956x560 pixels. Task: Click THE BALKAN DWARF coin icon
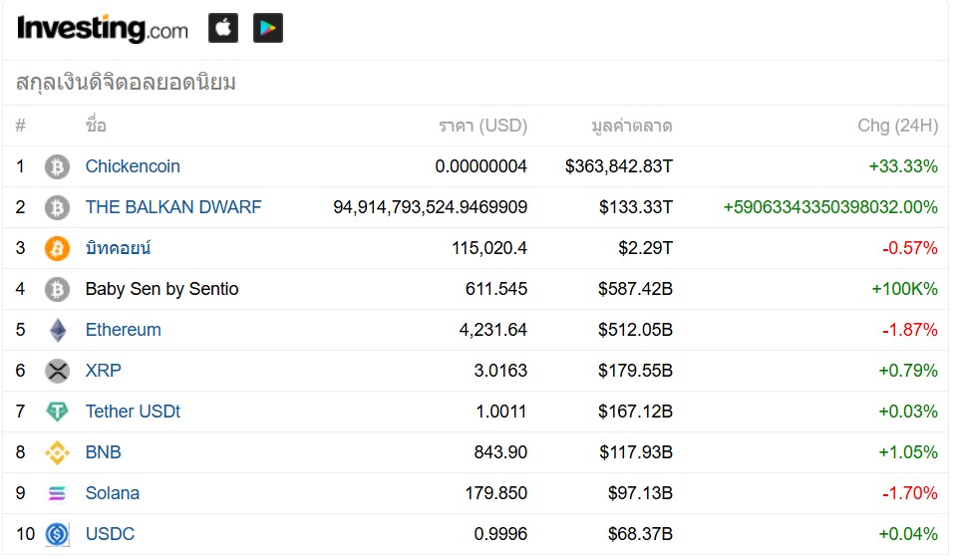57,208
